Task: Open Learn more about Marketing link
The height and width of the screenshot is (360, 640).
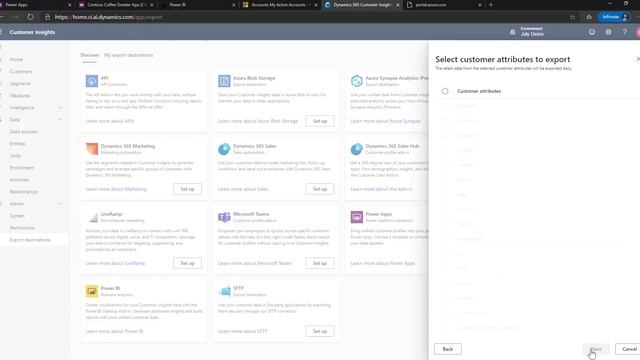Action: click(116, 189)
